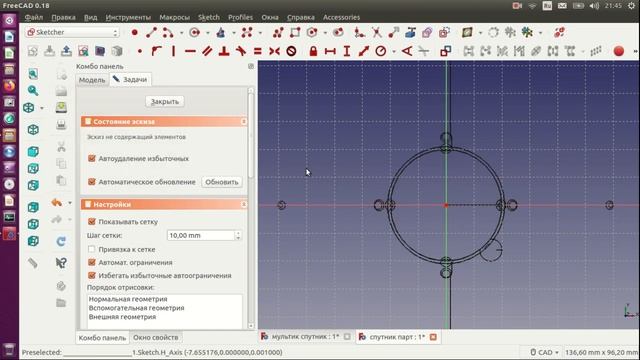Apply equal constraint
Image resolution: width=640 pixels, height=360 pixels.
click(258, 51)
